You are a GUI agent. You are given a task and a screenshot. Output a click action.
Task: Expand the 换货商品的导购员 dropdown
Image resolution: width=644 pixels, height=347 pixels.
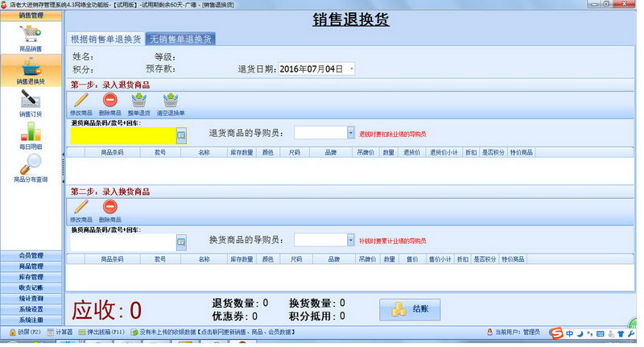(350, 240)
